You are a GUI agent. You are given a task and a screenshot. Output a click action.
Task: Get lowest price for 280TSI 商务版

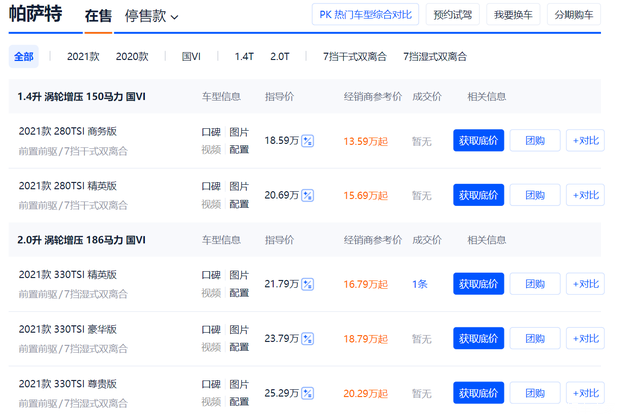pos(478,140)
